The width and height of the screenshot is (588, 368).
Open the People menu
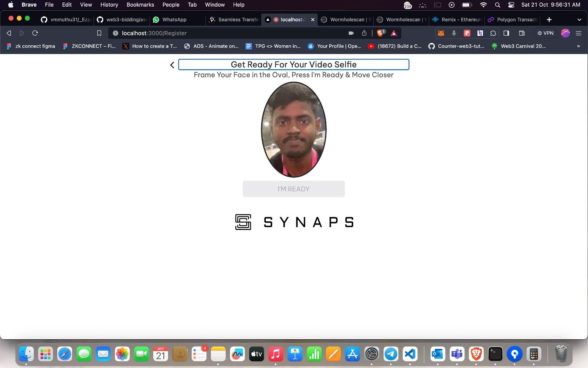pos(171,5)
